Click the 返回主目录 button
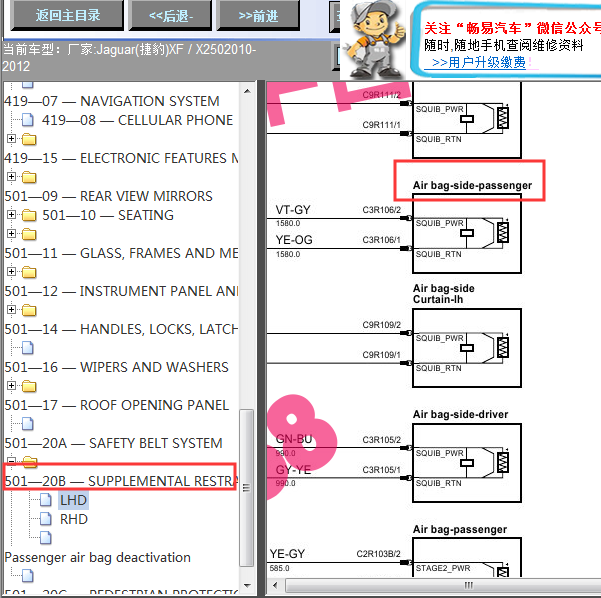This screenshot has width=601, height=598. click(x=67, y=15)
